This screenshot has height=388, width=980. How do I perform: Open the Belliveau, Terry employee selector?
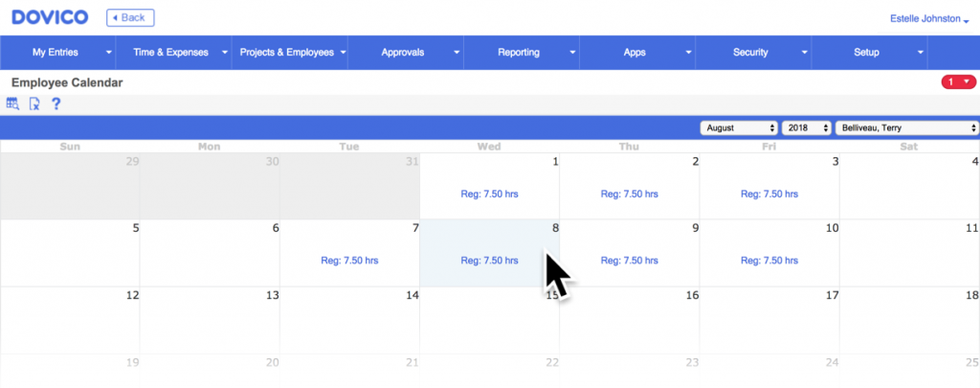click(907, 127)
